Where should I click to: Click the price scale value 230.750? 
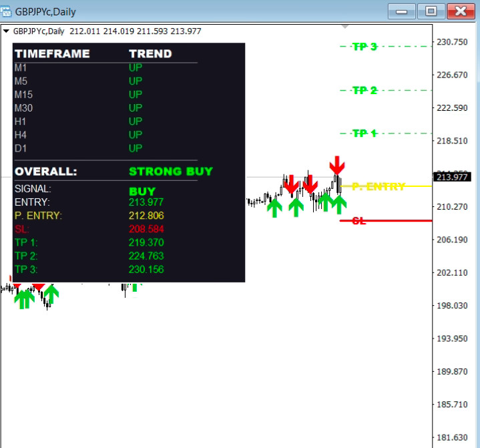pos(452,42)
